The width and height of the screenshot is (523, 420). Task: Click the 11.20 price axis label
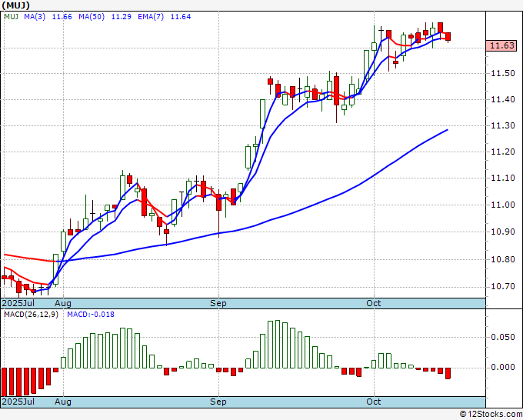coord(503,152)
